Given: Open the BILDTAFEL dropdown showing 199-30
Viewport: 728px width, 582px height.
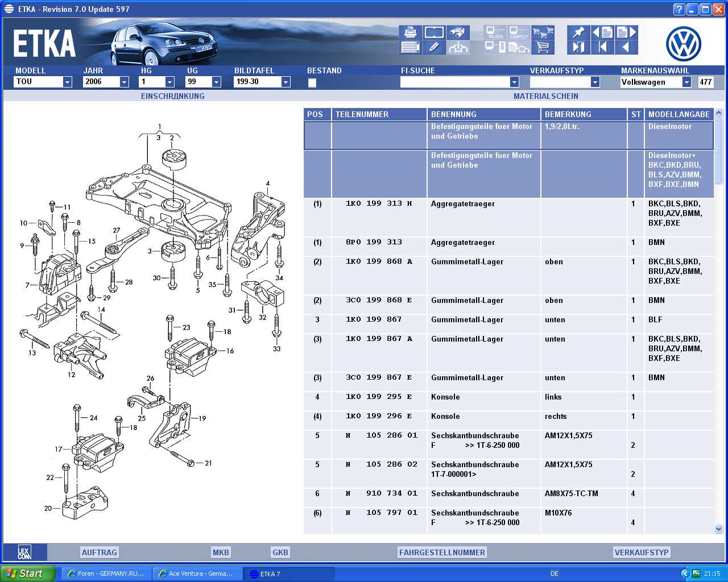Looking at the screenshot, I should tap(286, 82).
